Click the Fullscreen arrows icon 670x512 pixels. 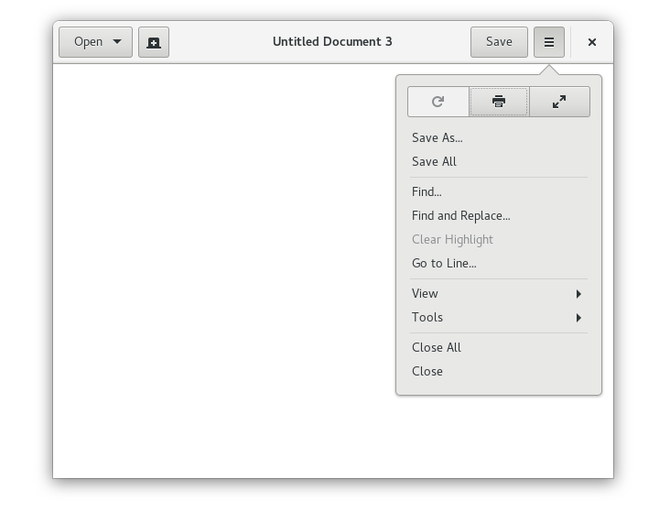click(x=559, y=101)
